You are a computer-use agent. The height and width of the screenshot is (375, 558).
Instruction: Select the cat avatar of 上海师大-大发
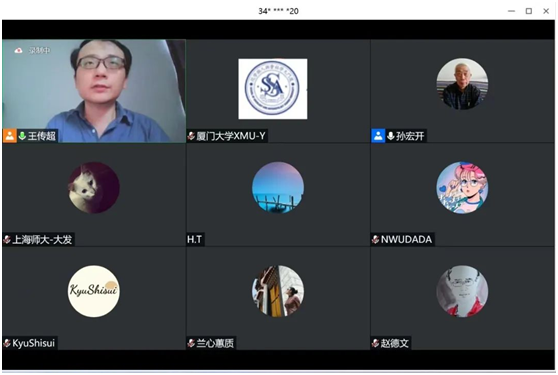(94, 188)
